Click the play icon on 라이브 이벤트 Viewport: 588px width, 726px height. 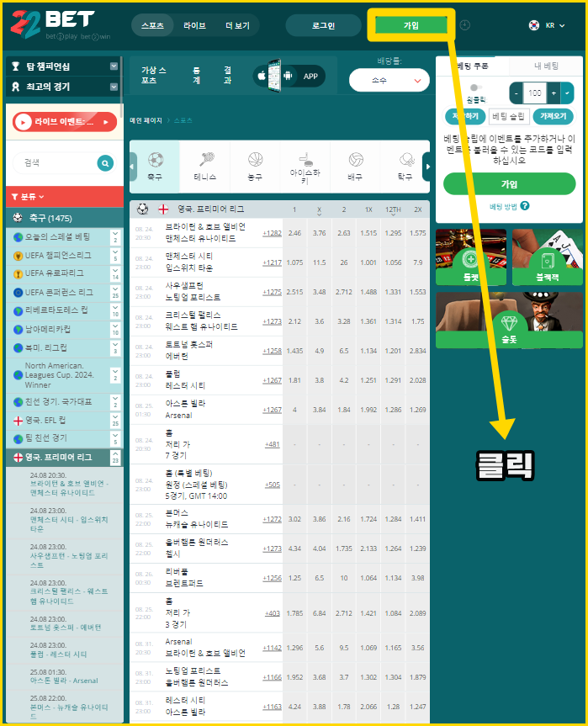tap(22, 122)
